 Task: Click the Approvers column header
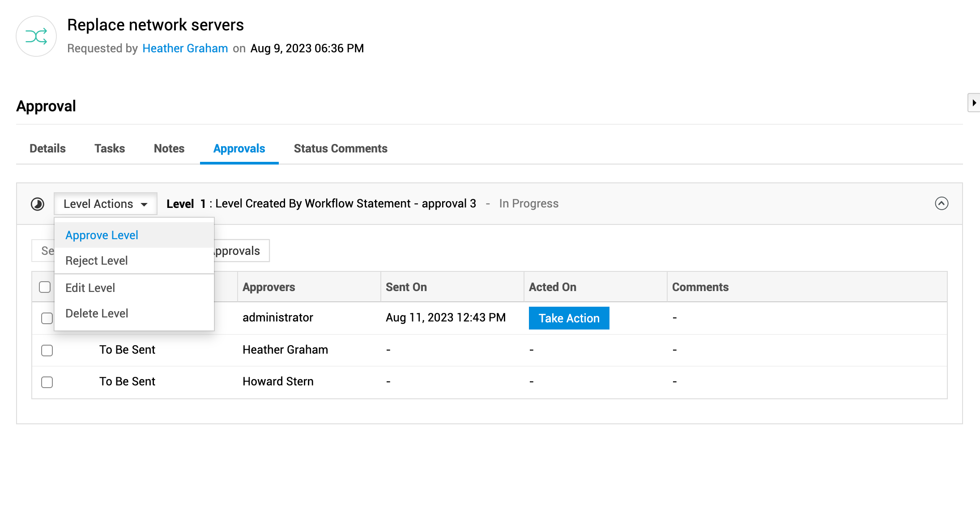[x=269, y=287]
